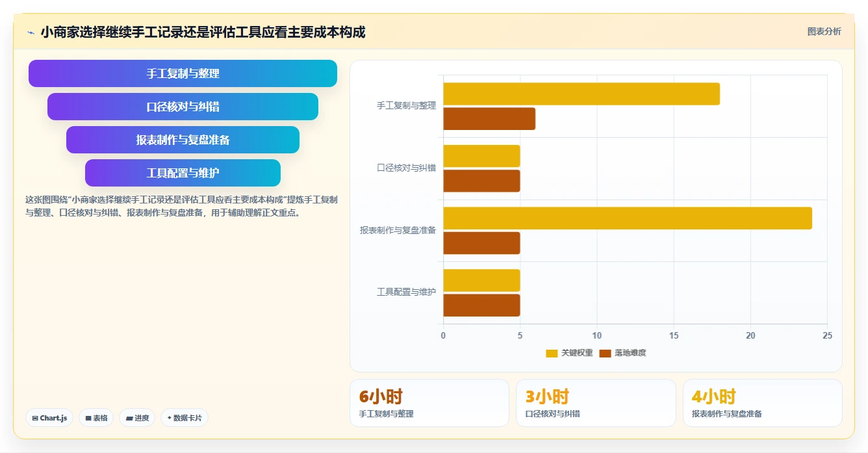This screenshot has height=453, width=868.
Task: Click the 进度 tag chip
Action: (137, 418)
